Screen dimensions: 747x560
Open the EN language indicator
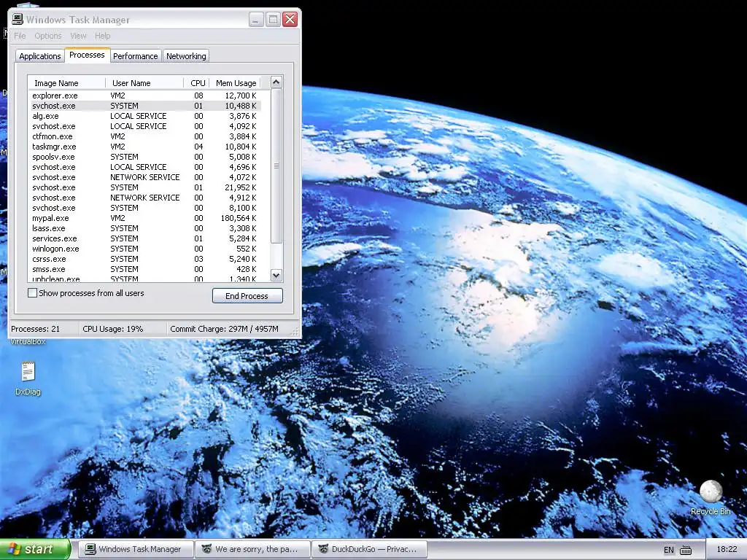coord(669,550)
